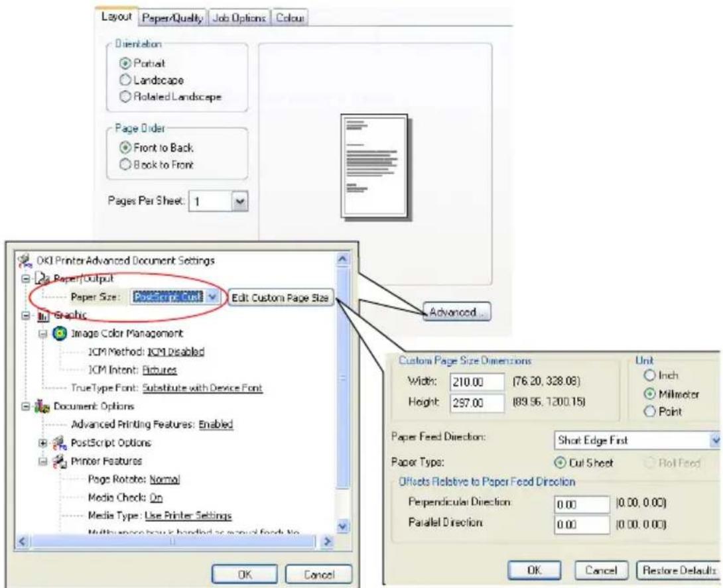The image size is (723, 588).
Task: Switch to the Layout tab
Action: 116,17
